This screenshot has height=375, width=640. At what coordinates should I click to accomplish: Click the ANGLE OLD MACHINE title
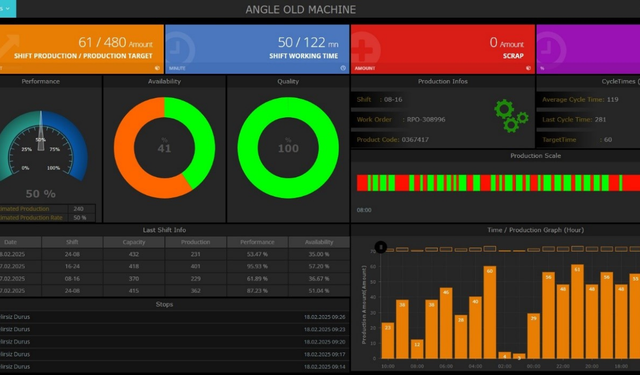pos(301,9)
